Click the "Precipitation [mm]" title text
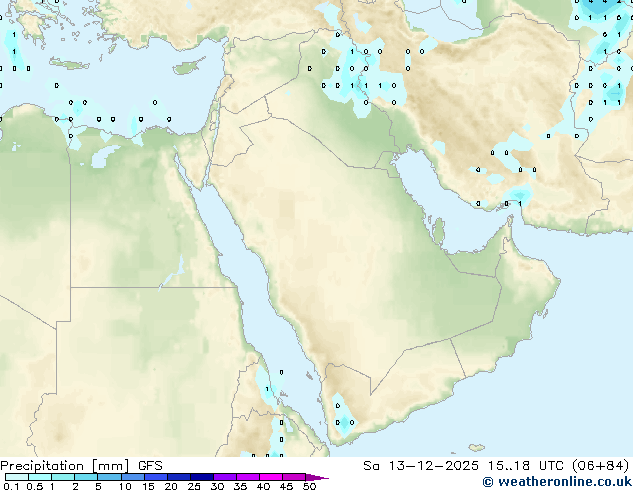The width and height of the screenshot is (634, 490). pyautogui.click(x=65, y=466)
